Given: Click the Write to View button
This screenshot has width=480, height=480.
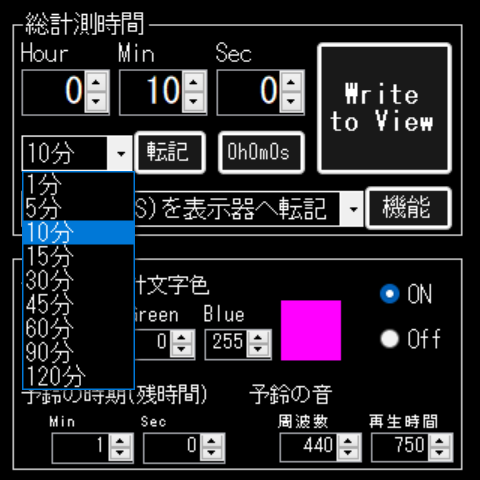Looking at the screenshot, I should pos(385,108).
